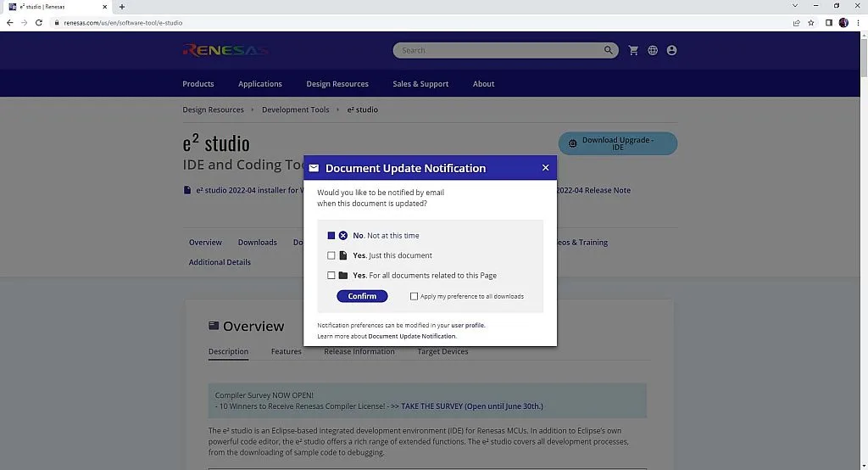The height and width of the screenshot is (470, 868).
Task: Switch to the Downloads tab
Action: (258, 242)
